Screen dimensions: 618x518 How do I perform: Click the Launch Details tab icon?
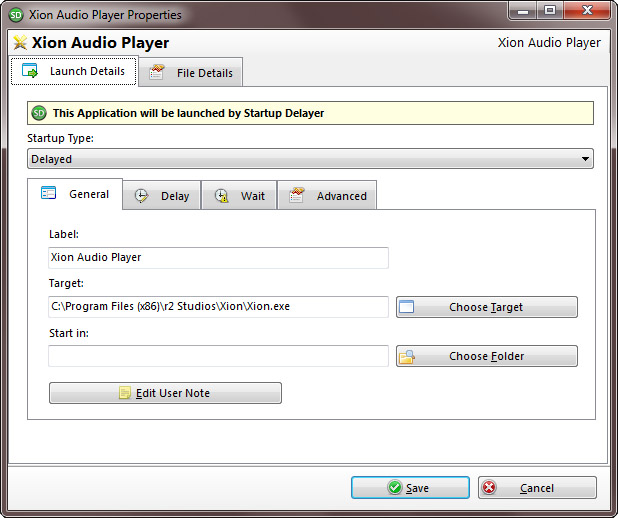30,71
